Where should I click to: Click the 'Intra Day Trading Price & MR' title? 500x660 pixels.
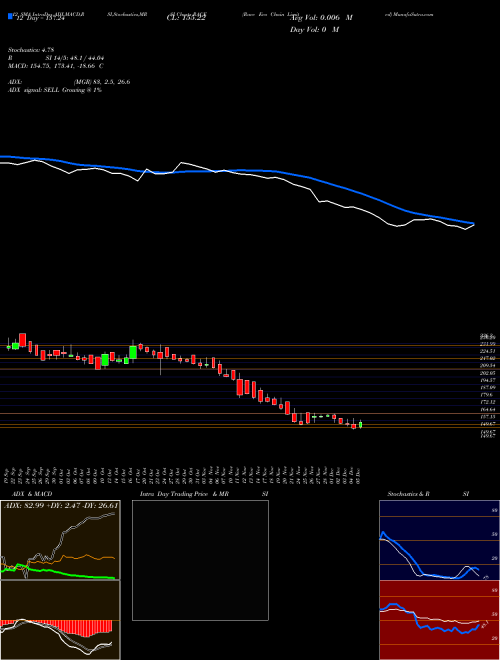185,494
